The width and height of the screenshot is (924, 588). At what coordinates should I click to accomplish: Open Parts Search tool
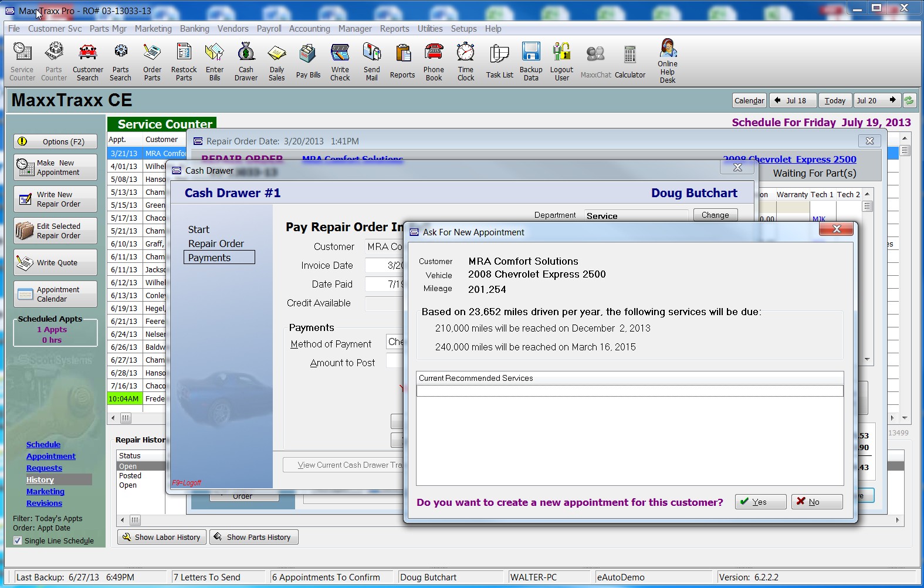[121, 61]
